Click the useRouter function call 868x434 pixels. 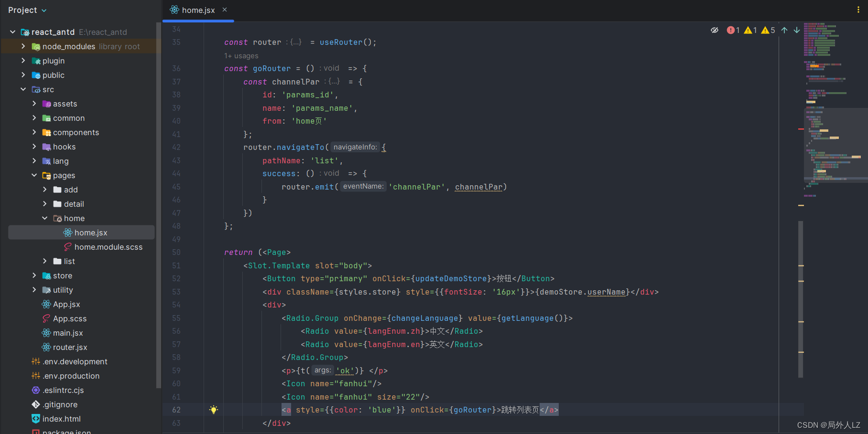pos(341,42)
